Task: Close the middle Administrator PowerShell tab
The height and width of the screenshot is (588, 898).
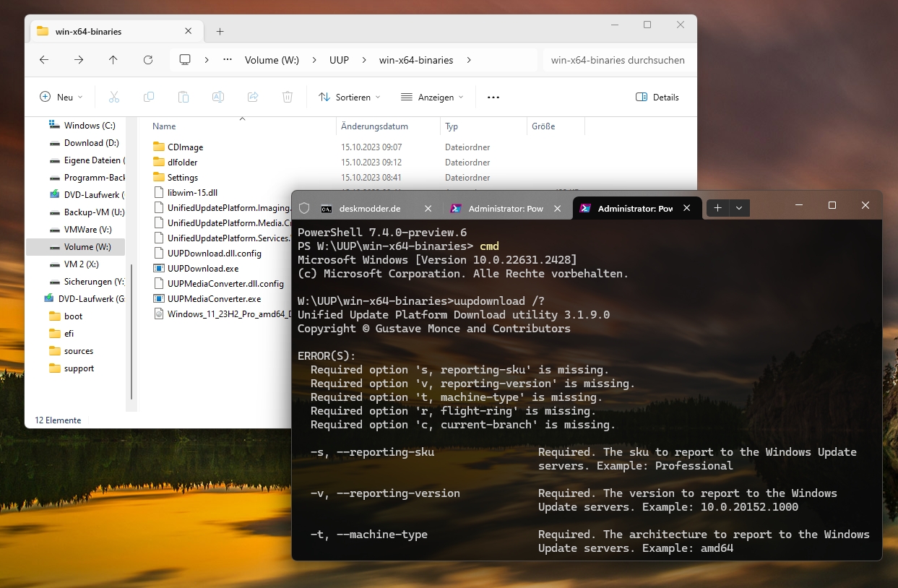Action: pos(557,209)
